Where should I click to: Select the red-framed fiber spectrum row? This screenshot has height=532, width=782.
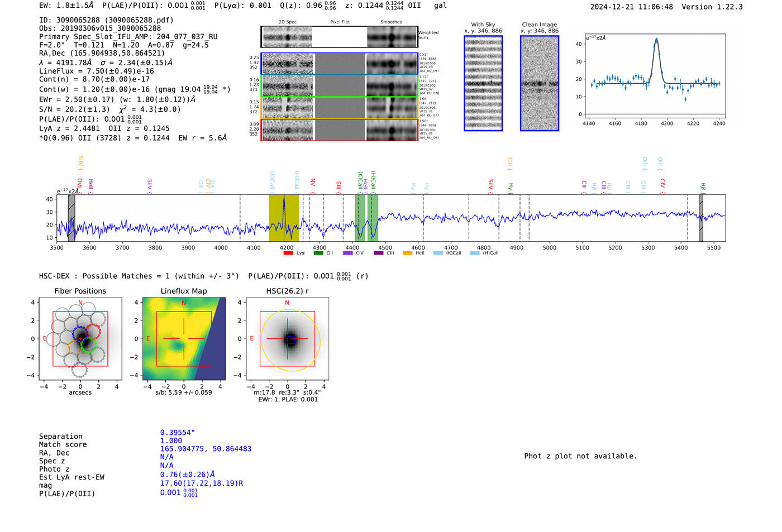(339, 130)
